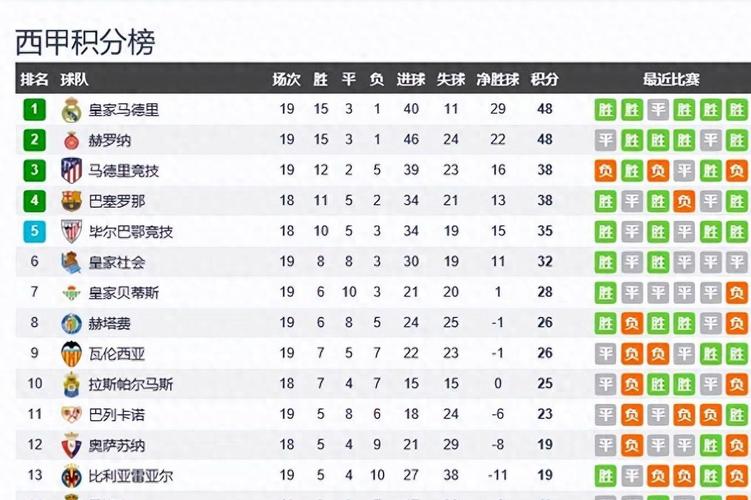Click the Villarreal club crest
Screen dimensions: 751x500
click(x=71, y=476)
